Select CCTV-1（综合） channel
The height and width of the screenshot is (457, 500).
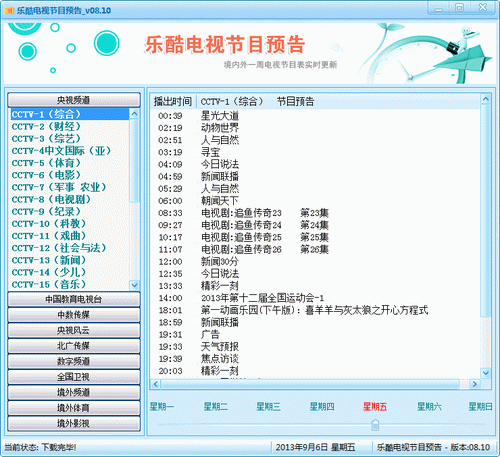click(x=69, y=114)
